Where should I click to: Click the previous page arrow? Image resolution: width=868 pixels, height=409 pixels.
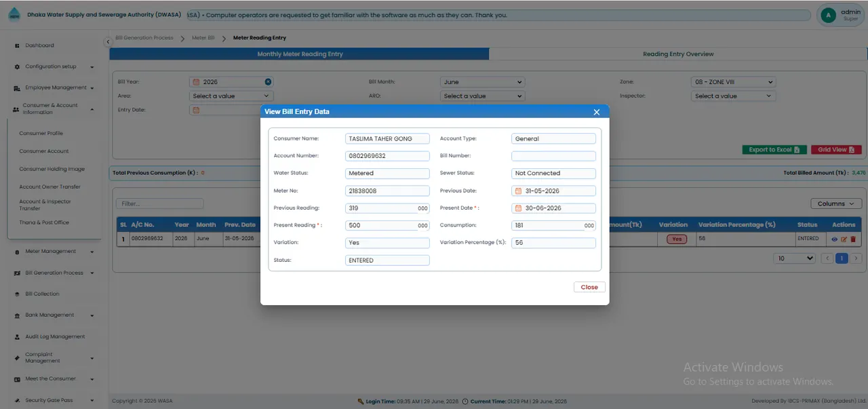[x=827, y=258]
